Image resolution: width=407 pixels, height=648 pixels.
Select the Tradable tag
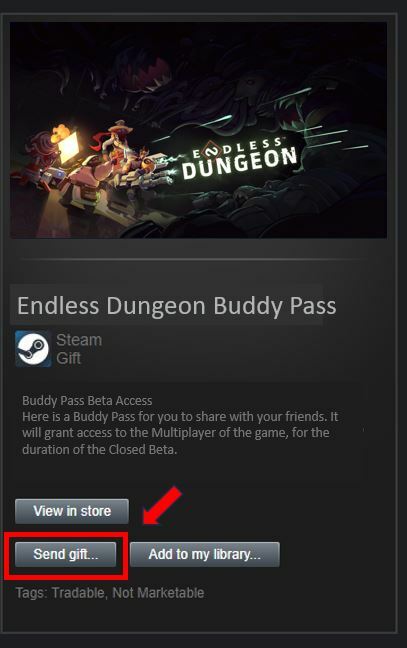(80, 593)
